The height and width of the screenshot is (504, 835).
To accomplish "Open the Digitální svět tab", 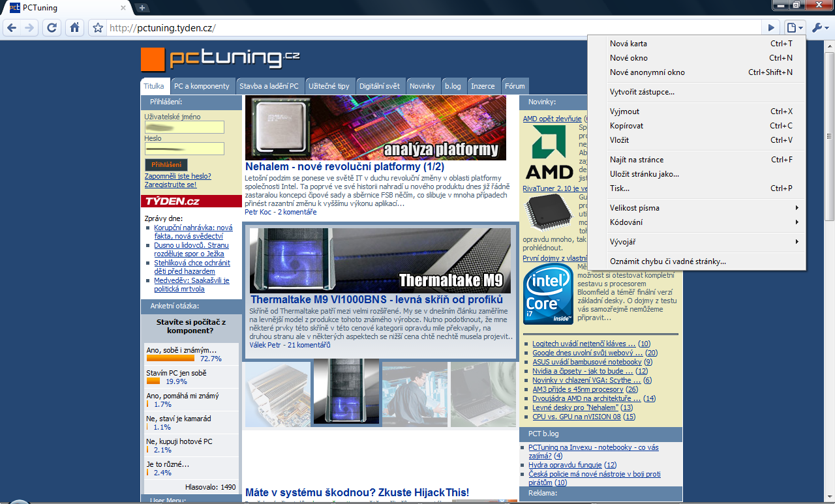I will [x=380, y=86].
